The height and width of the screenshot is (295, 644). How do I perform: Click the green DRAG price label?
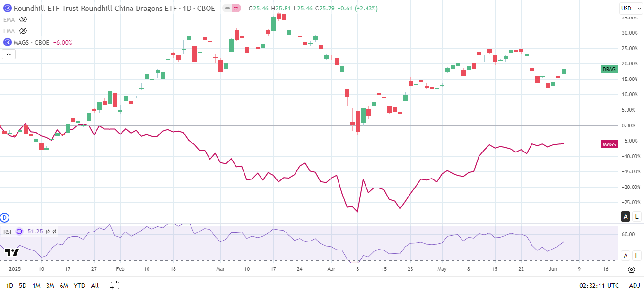(609, 69)
